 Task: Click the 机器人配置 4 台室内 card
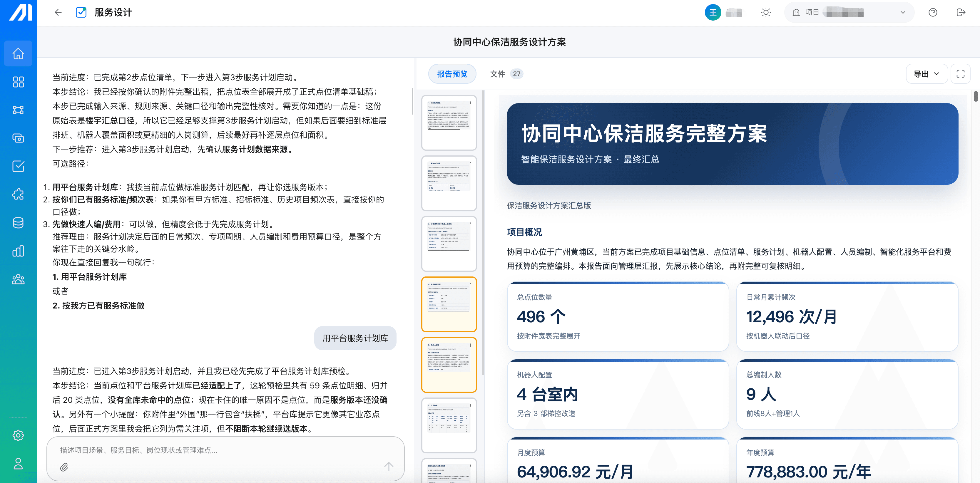(x=618, y=394)
